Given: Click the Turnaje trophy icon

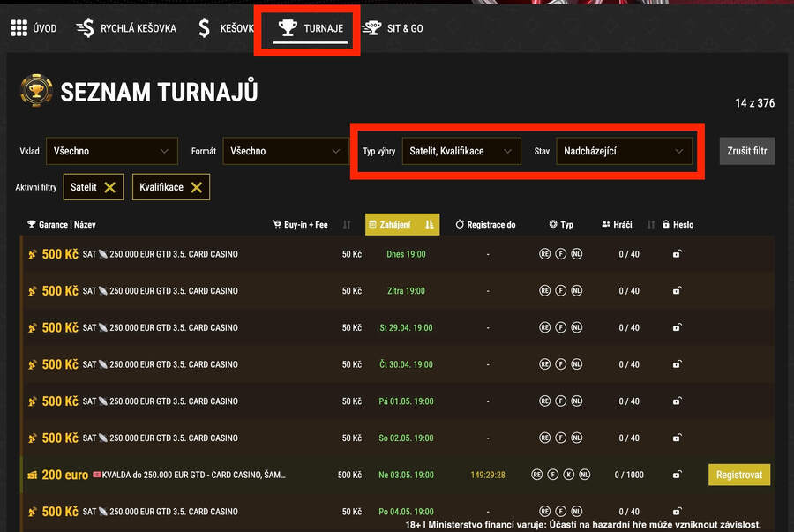Looking at the screenshot, I should [x=288, y=28].
